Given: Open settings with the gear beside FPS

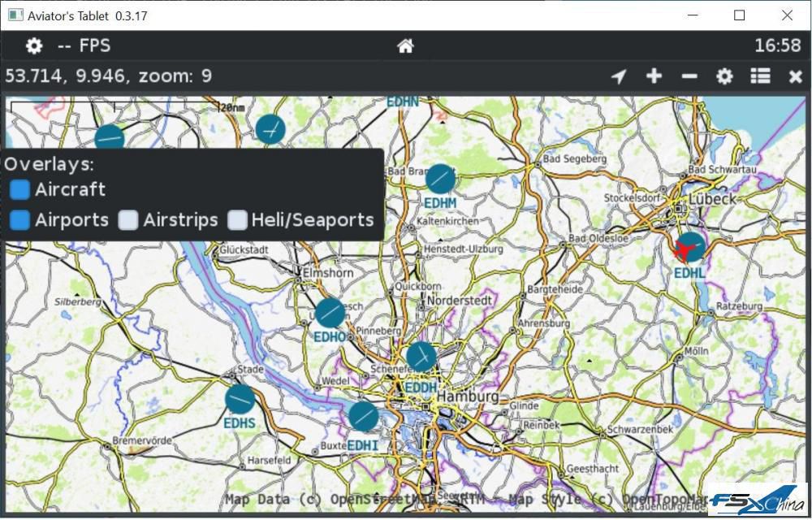Looking at the screenshot, I should (x=34, y=46).
